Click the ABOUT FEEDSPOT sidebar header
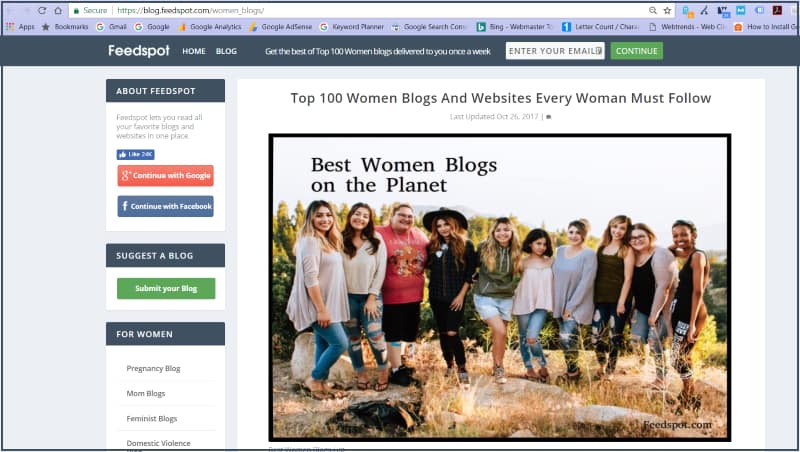The image size is (800, 452). [x=165, y=91]
